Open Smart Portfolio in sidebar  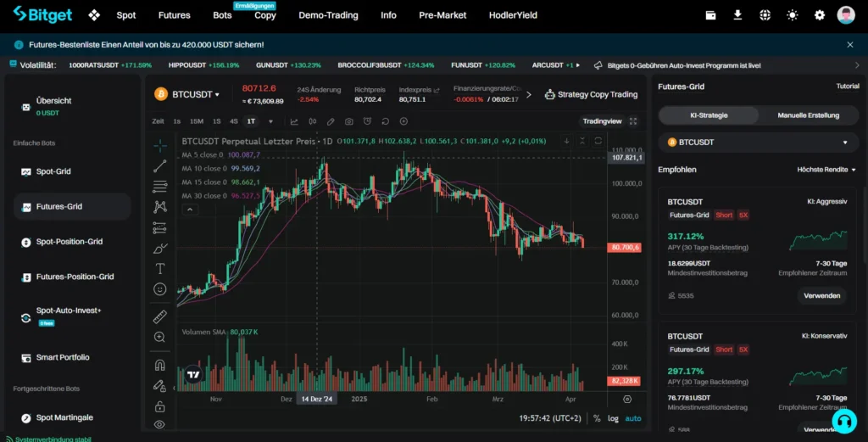tap(72, 358)
